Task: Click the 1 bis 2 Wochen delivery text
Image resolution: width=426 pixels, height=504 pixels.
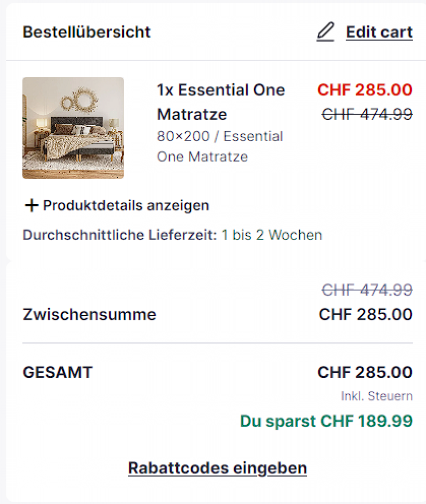Action: tap(271, 235)
